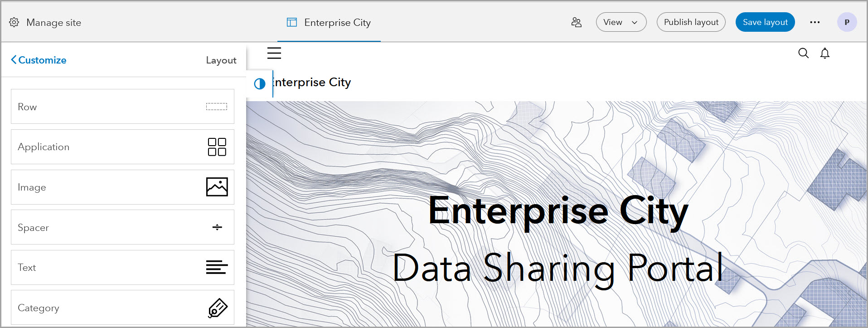
Task: Click the Image card picture icon
Action: 217,187
